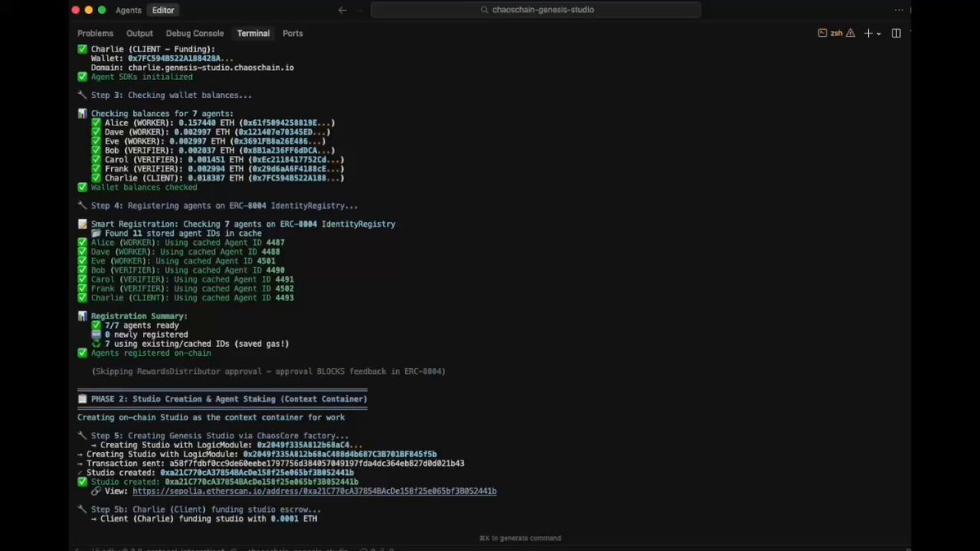Image resolution: width=980 pixels, height=551 pixels.
Task: Switch to the Output tab
Action: 140,33
